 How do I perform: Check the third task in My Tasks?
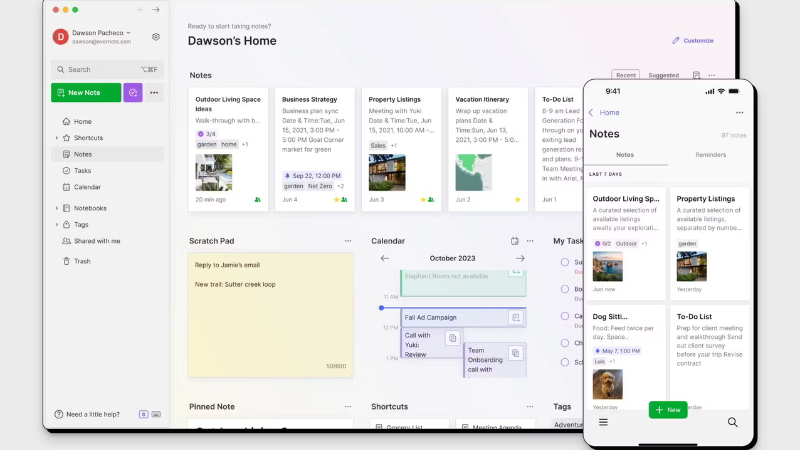pos(565,316)
